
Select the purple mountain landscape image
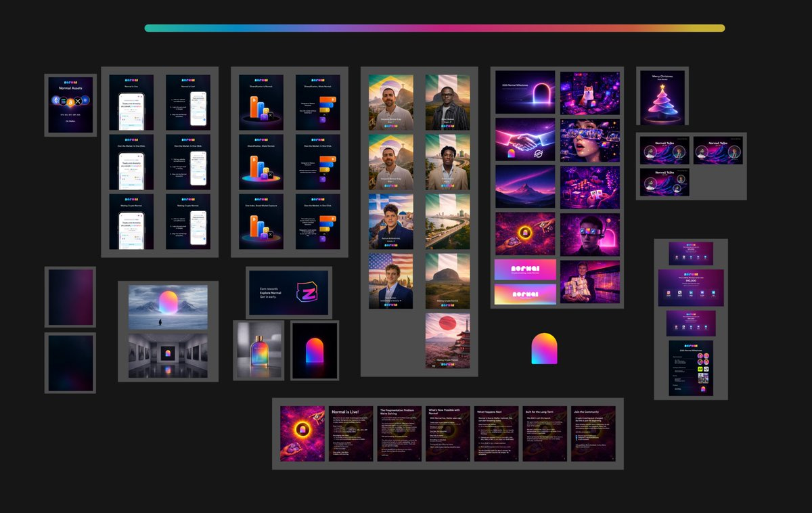click(525, 187)
